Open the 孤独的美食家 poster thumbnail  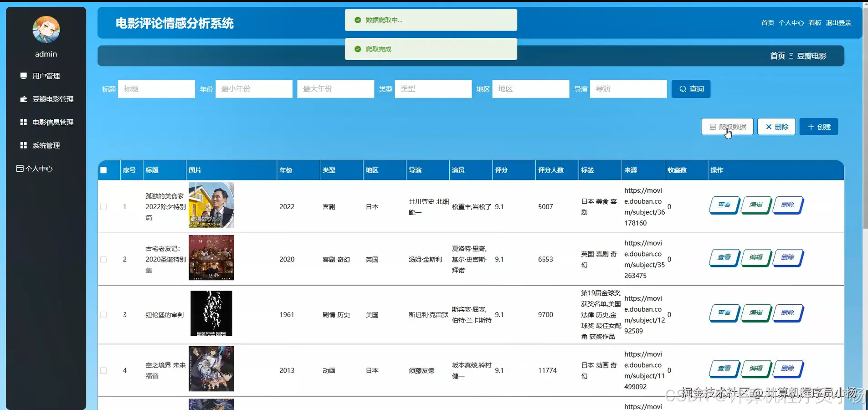(211, 205)
